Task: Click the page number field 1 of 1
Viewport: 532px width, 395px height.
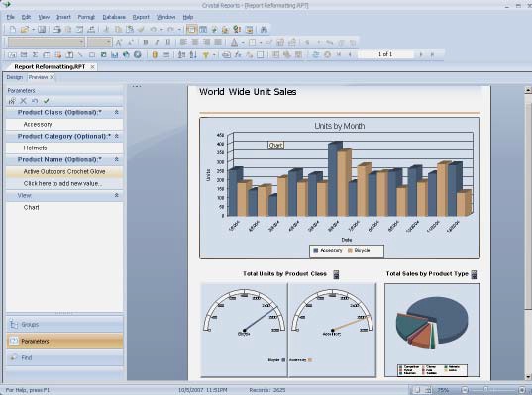Action: [385, 54]
